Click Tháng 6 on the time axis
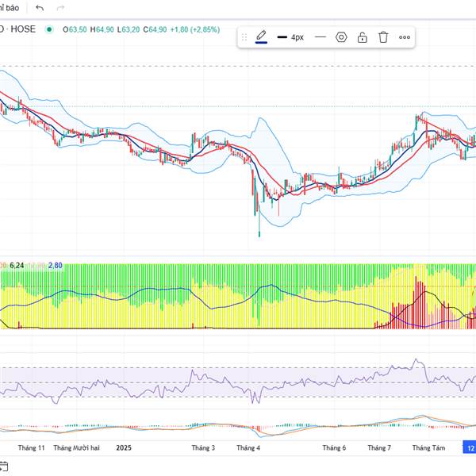Image resolution: width=476 pixels, height=476 pixels. click(334, 447)
